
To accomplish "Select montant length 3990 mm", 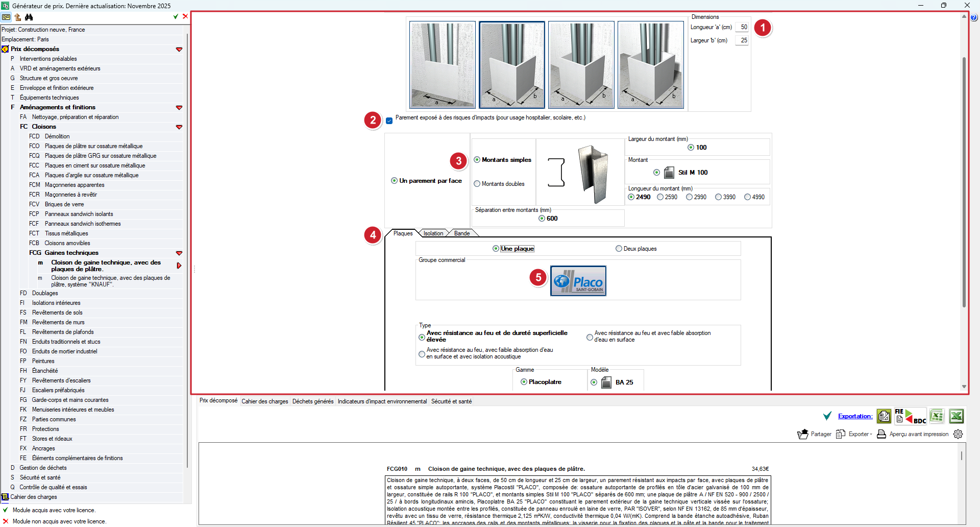I will (719, 197).
